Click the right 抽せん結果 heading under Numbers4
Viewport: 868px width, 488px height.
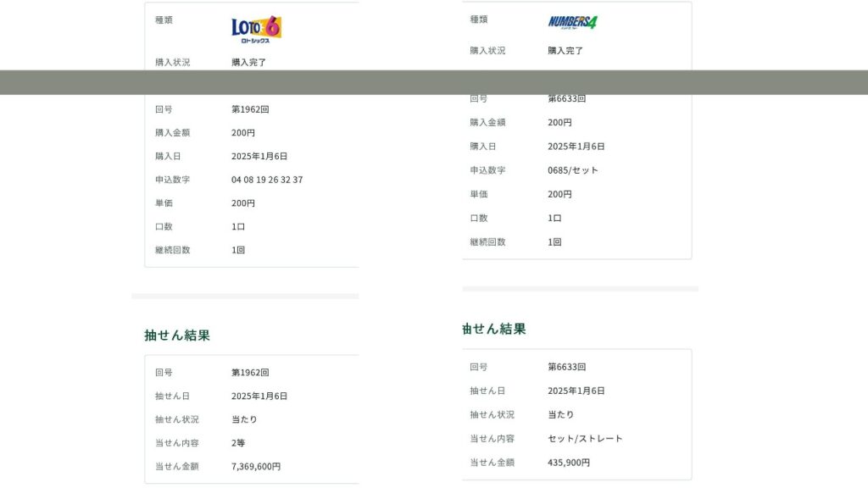click(495, 329)
